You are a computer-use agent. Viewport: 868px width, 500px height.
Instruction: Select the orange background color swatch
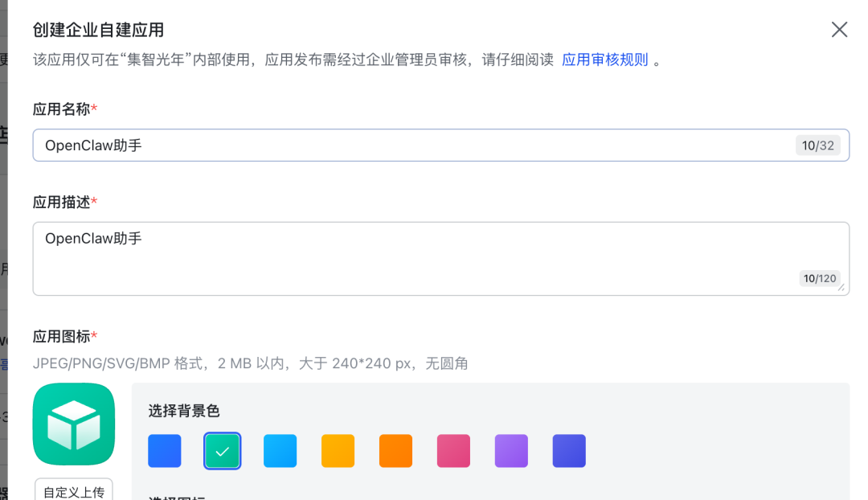[396, 451]
